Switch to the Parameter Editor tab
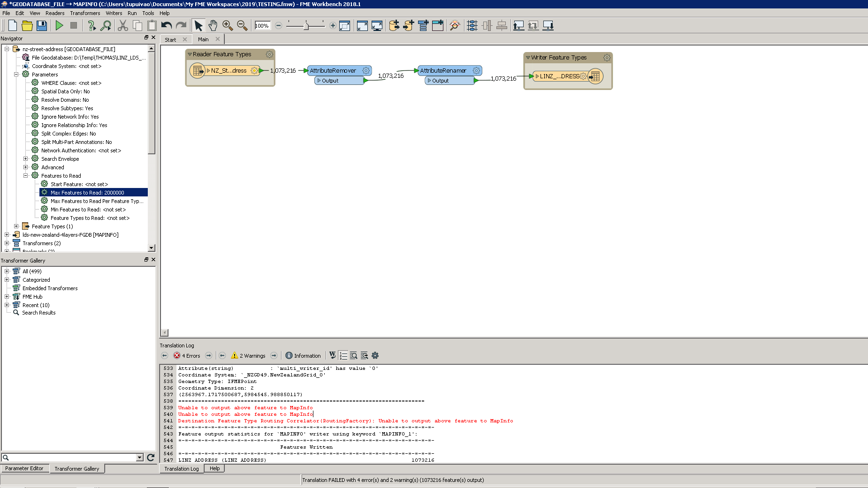868x488 pixels. (x=24, y=468)
